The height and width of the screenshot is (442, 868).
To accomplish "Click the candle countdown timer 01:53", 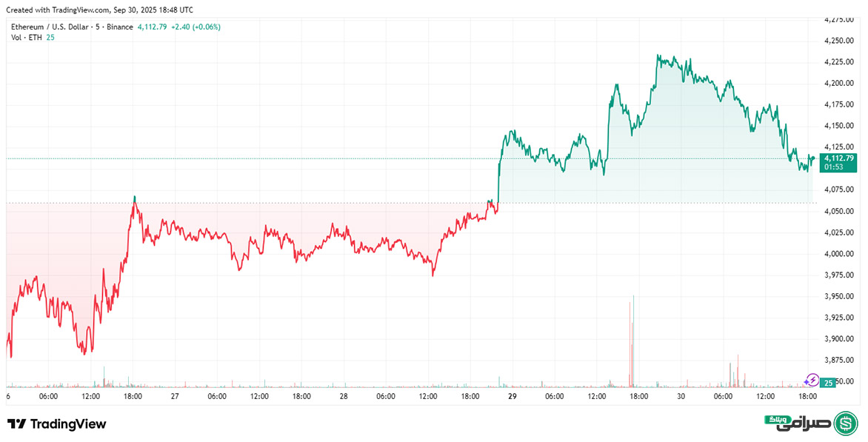I will (835, 167).
